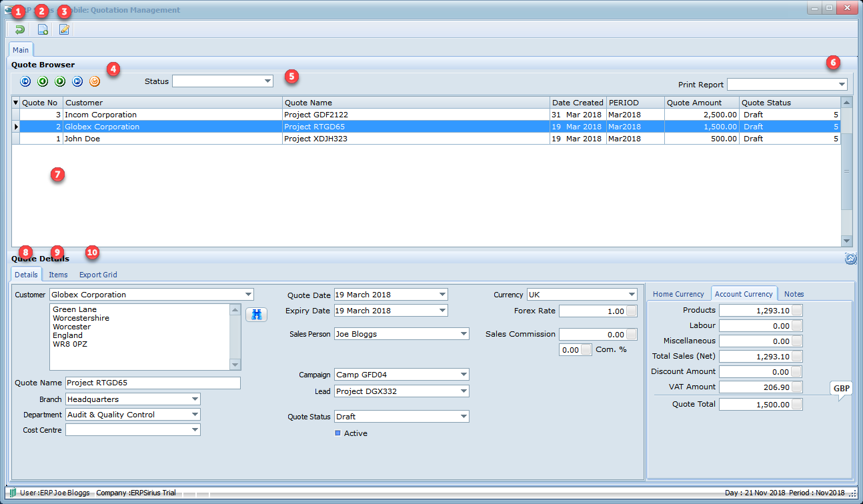Open the Currency dropdown
863x504 pixels.
[x=632, y=294]
